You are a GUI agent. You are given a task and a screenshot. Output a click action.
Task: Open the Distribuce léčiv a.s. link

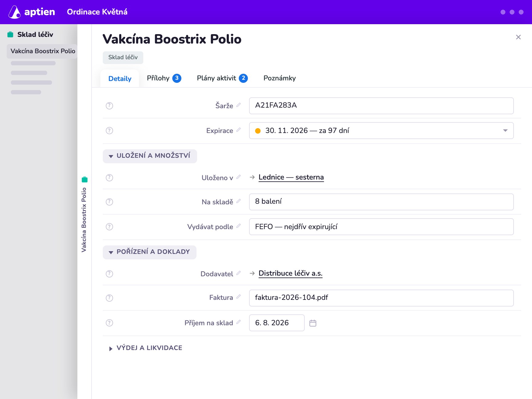click(x=290, y=273)
